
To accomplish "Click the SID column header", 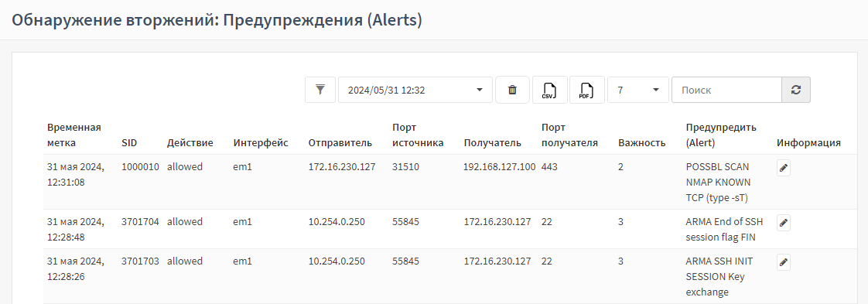I will tap(129, 143).
